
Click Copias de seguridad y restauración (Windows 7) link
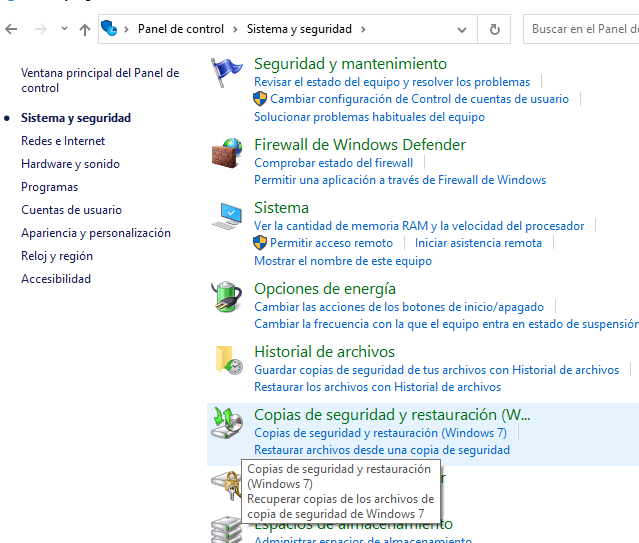pyautogui.click(x=380, y=433)
